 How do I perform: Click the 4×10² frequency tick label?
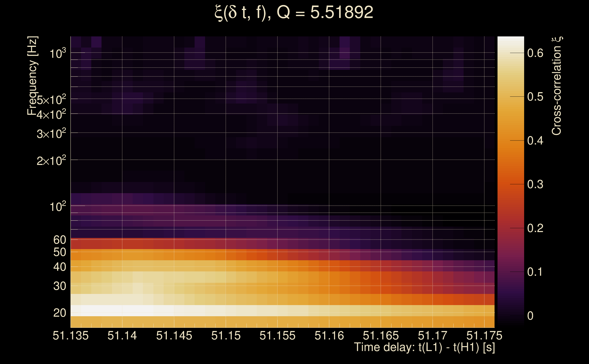(51, 115)
